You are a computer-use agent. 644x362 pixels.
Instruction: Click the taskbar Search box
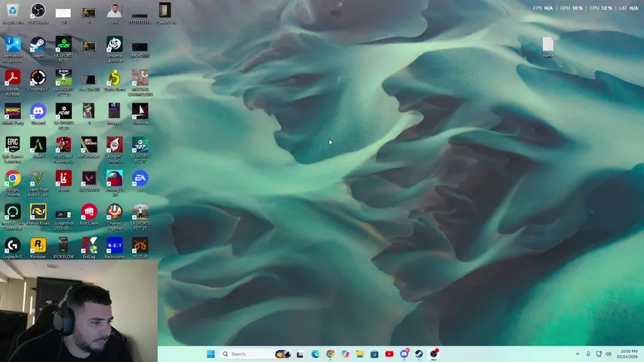click(x=255, y=354)
